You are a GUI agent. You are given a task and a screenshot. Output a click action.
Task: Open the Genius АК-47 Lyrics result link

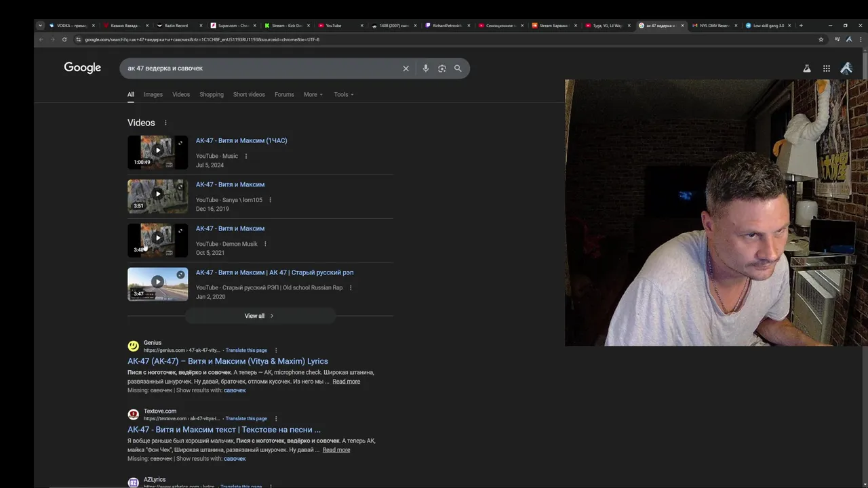click(227, 361)
